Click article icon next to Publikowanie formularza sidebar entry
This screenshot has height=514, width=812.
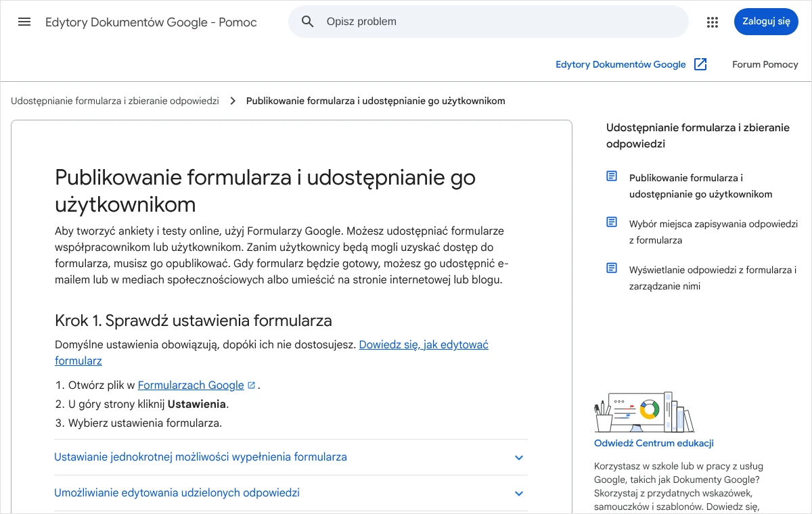click(612, 177)
